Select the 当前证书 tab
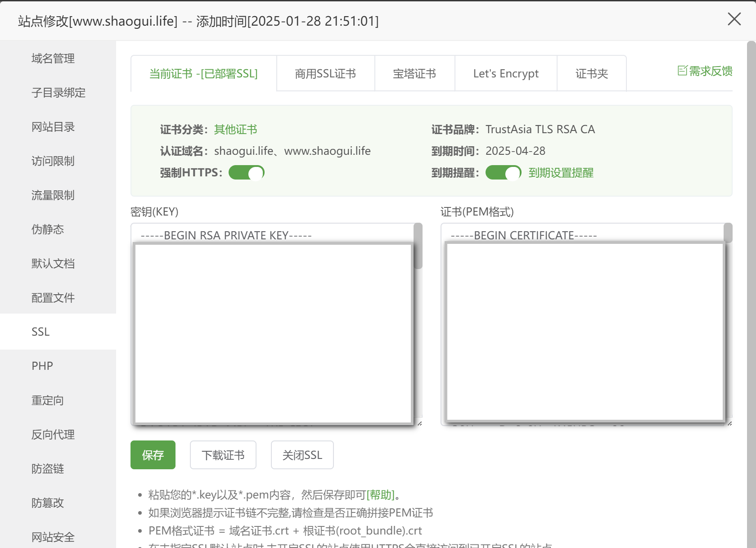The image size is (756, 548). (x=203, y=73)
